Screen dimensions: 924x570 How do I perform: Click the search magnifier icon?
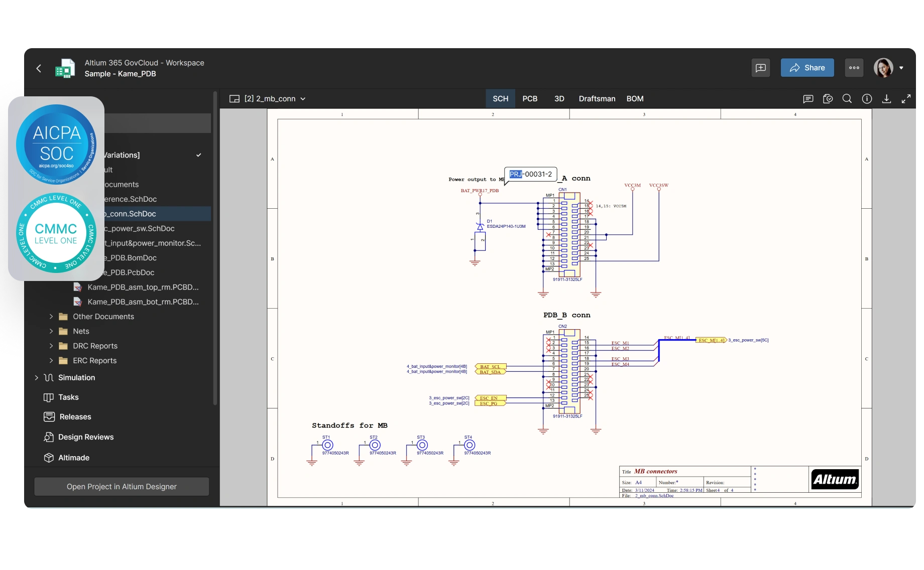coord(847,99)
